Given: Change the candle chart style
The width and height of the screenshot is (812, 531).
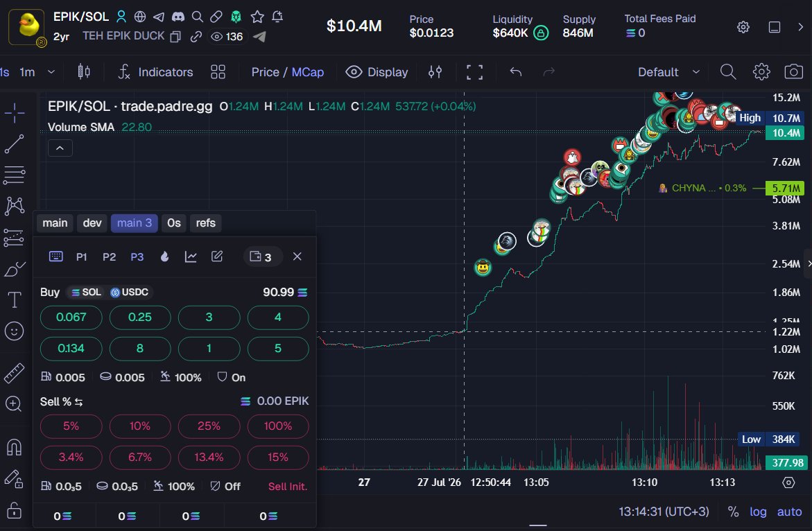Looking at the screenshot, I should [x=84, y=72].
